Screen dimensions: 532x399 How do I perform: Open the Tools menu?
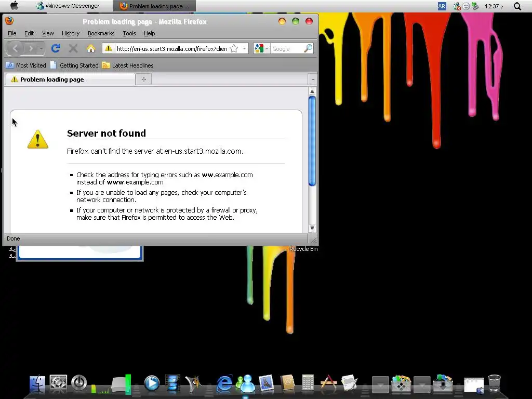pyautogui.click(x=129, y=33)
